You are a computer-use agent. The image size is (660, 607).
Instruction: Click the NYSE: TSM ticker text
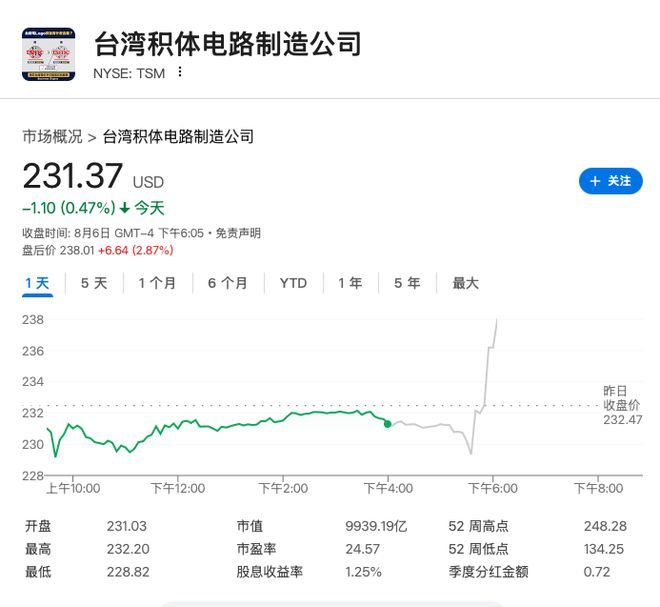129,73
